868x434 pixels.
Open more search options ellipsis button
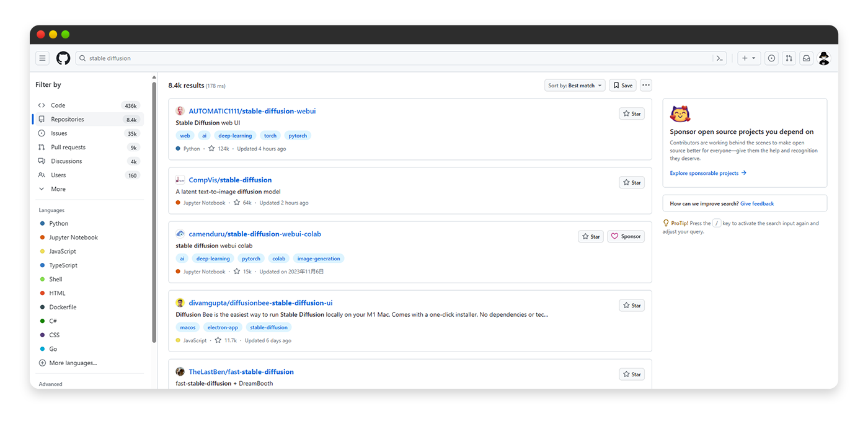pyautogui.click(x=646, y=86)
